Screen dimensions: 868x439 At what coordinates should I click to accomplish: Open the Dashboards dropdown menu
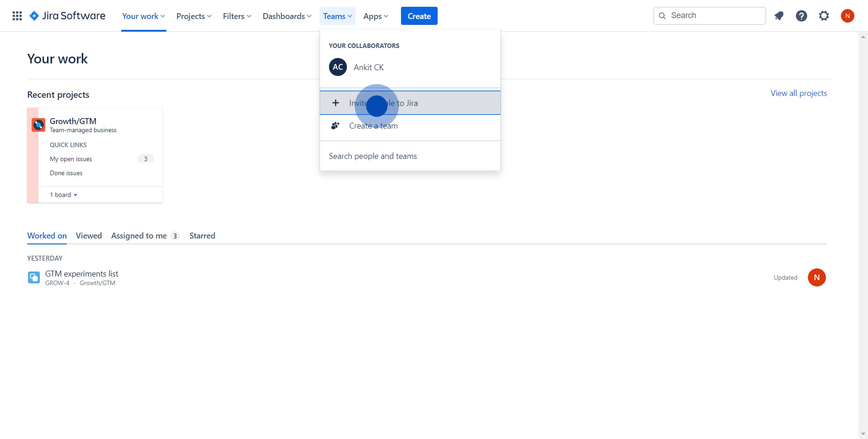pos(287,16)
